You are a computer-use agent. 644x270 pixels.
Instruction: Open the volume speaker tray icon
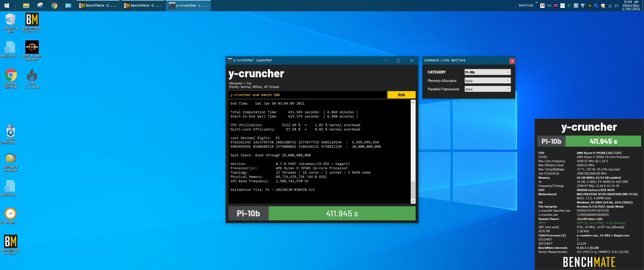pyautogui.click(x=616, y=5)
